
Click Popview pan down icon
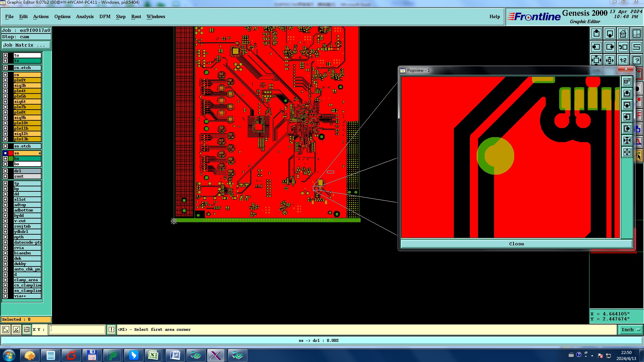pyautogui.click(x=627, y=105)
